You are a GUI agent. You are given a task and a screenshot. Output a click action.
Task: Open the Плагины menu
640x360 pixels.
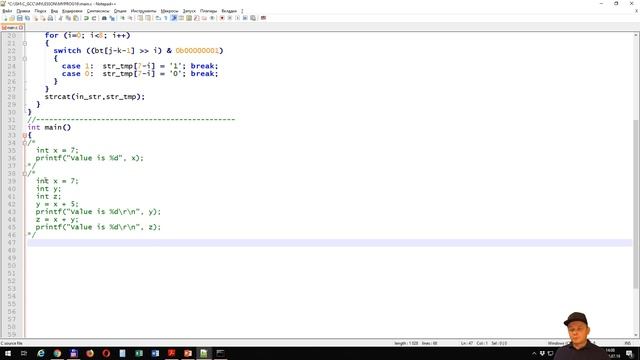(x=209, y=11)
